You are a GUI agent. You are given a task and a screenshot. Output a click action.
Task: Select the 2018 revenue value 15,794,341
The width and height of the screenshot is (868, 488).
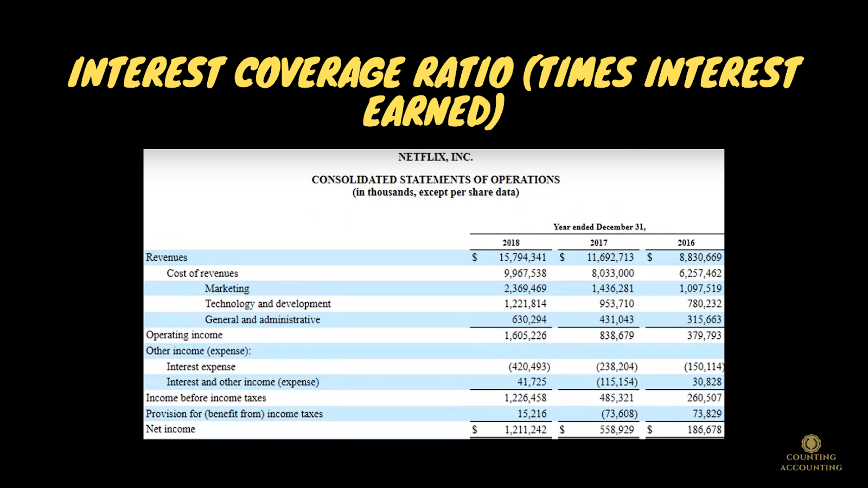[522, 258]
